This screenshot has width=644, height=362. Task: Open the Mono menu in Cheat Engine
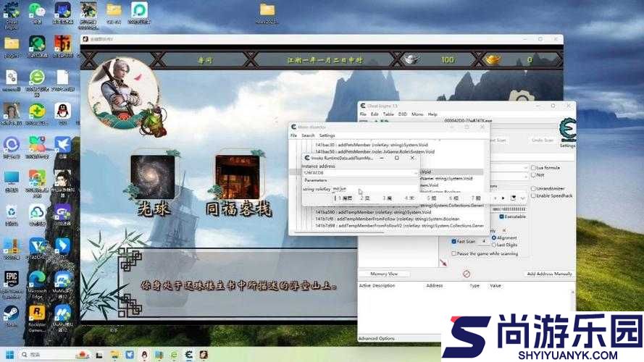click(417, 114)
